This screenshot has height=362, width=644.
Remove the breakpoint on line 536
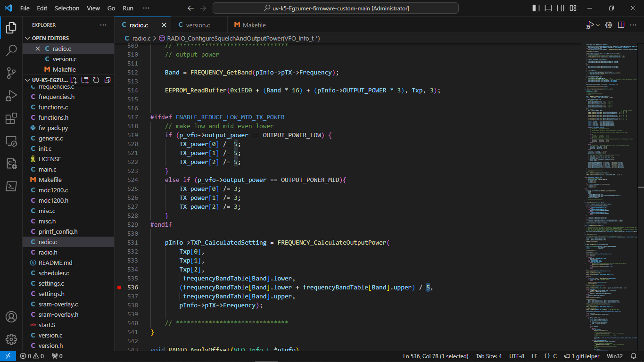(x=119, y=288)
